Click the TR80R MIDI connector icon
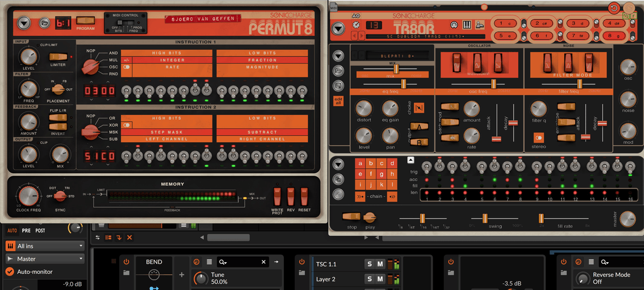 [x=454, y=25]
